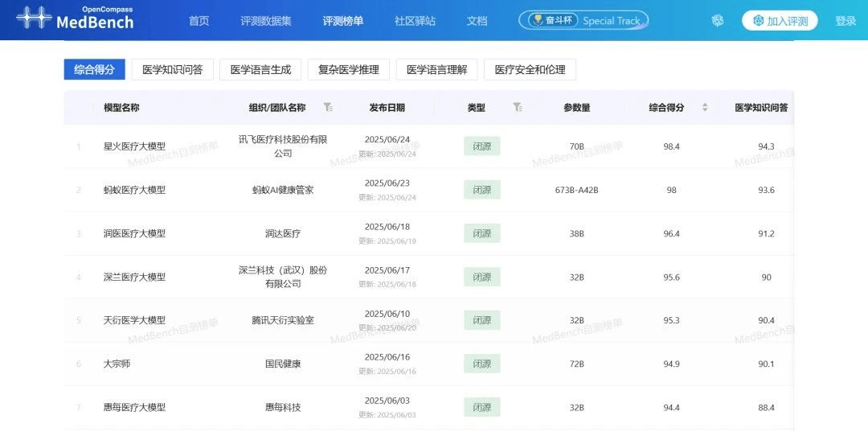The height and width of the screenshot is (432, 868).
Task: Click the 闭源 tag in 大宗师 row
Action: [x=482, y=364]
